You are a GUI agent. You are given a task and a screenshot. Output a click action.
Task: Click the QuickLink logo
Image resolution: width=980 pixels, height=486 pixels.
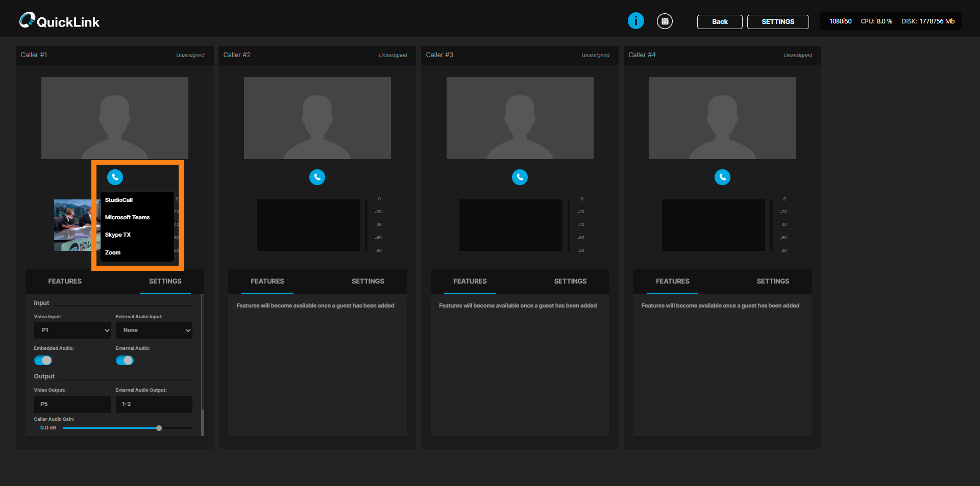point(59,21)
